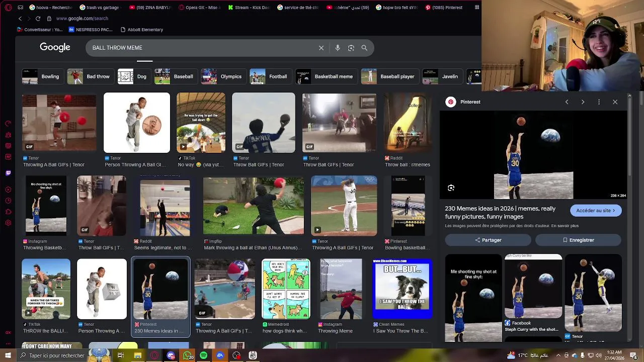Open Task View on the taskbar

point(121,355)
